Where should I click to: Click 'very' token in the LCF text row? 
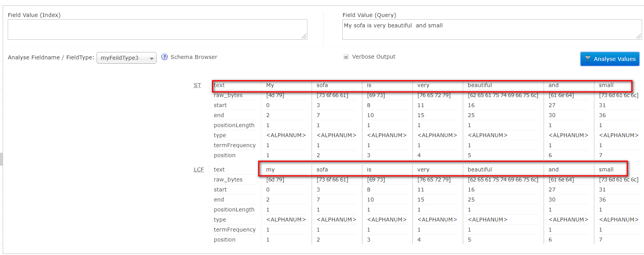[x=423, y=169]
